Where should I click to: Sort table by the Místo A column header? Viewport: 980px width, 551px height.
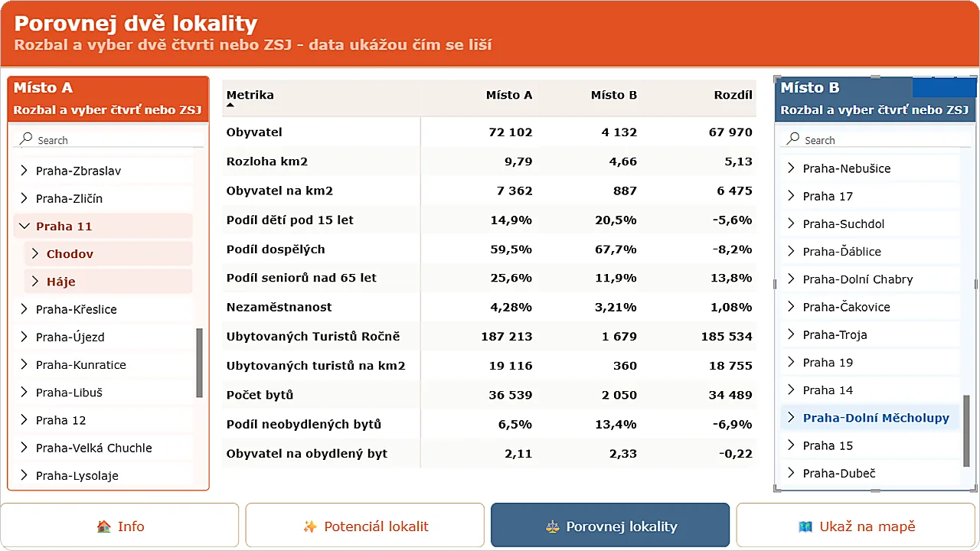coord(509,95)
